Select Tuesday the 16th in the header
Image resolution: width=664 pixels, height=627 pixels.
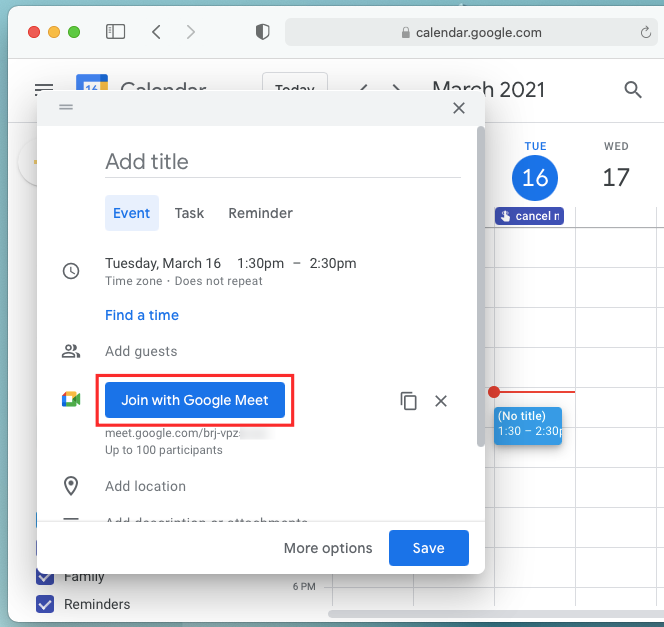click(535, 178)
